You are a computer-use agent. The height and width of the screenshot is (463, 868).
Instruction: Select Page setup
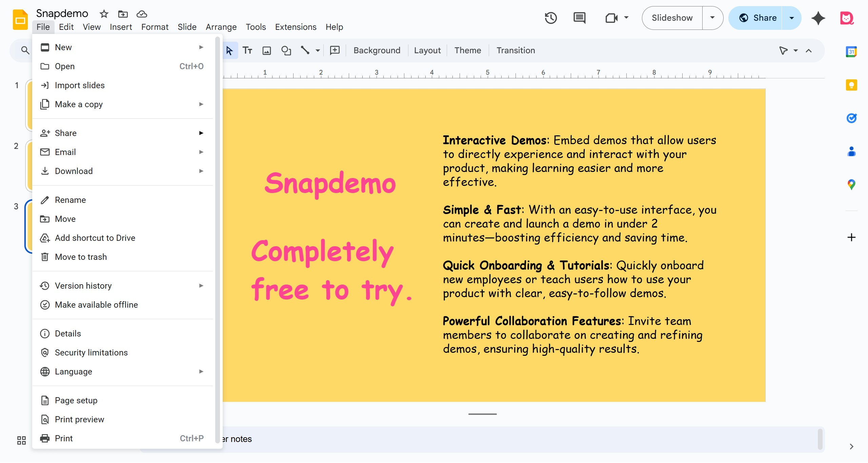(122, 400)
